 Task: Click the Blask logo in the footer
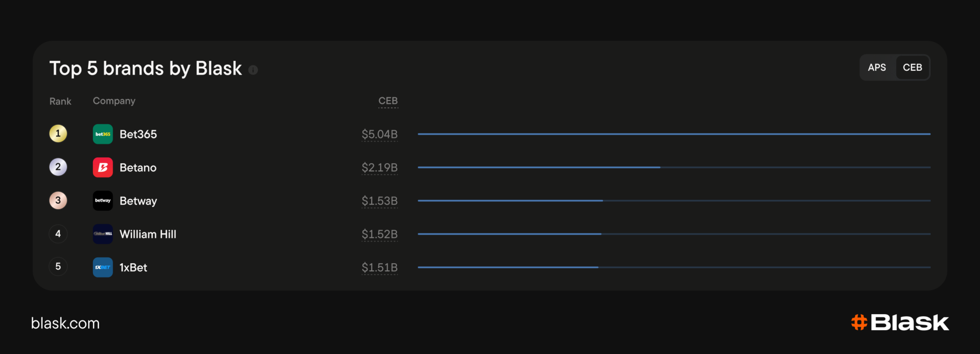[900, 322]
